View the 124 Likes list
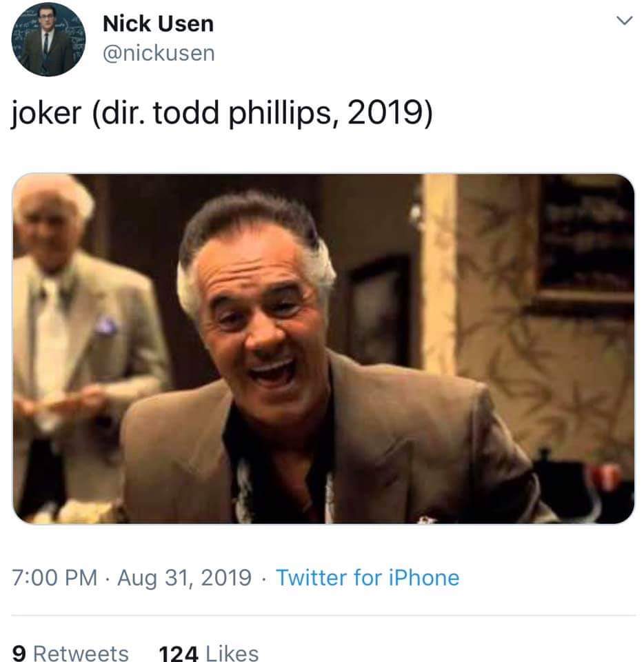 (x=209, y=653)
